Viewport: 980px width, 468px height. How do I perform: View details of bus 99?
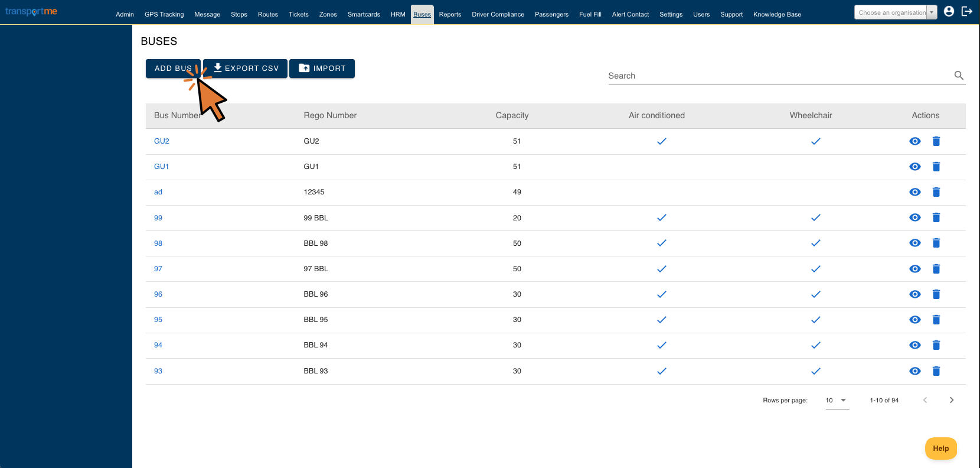(915, 217)
